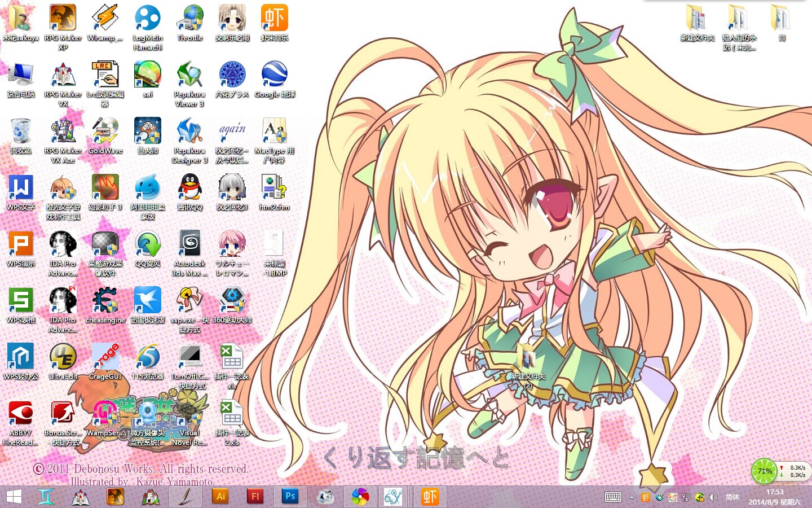Open the RPG Maker XP desktop icon

click(x=63, y=27)
